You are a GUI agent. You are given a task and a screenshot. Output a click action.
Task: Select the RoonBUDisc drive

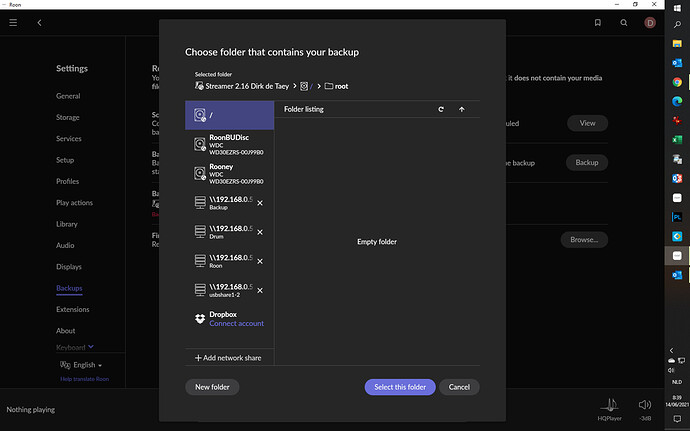click(229, 144)
